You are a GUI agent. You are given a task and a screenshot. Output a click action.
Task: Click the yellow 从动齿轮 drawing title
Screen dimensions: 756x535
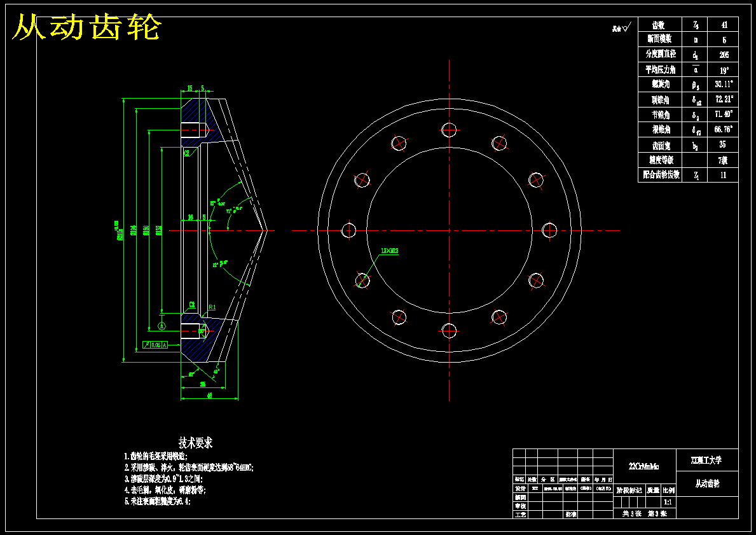(86, 28)
